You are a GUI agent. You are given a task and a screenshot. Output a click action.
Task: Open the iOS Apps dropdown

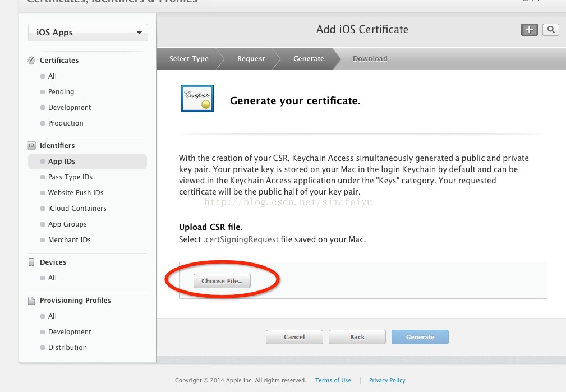click(88, 33)
